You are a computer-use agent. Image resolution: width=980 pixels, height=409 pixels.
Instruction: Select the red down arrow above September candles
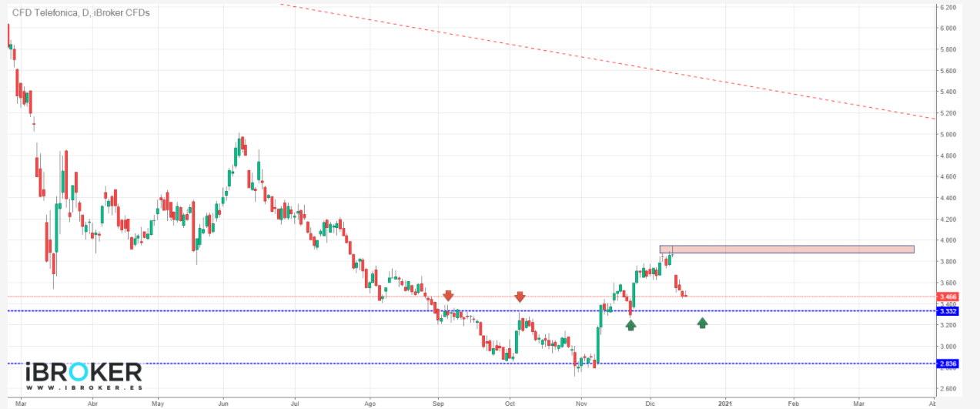point(448,296)
